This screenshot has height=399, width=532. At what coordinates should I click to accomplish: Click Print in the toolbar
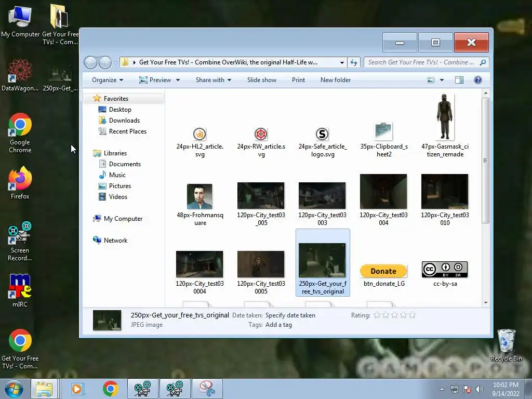[298, 80]
